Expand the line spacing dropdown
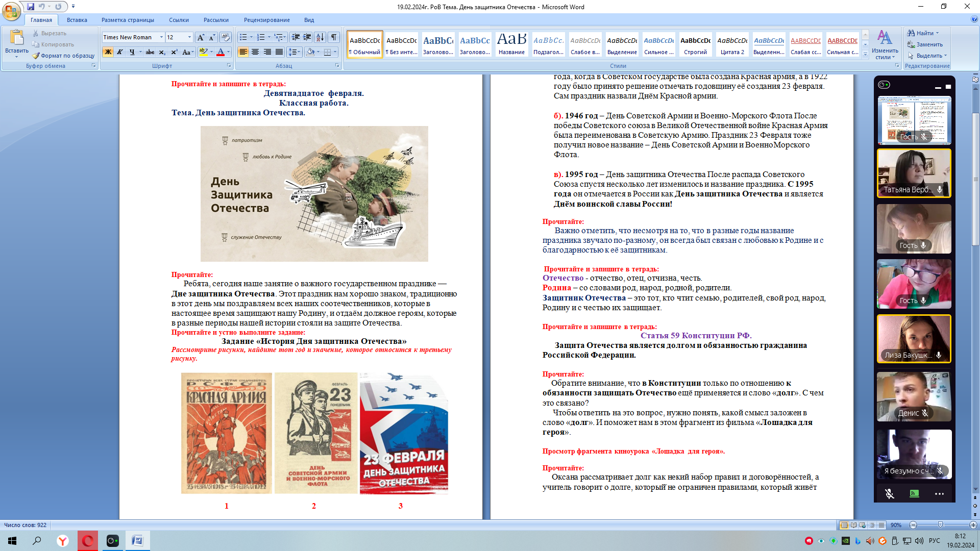Screen dimensions: 980x551 [295, 52]
